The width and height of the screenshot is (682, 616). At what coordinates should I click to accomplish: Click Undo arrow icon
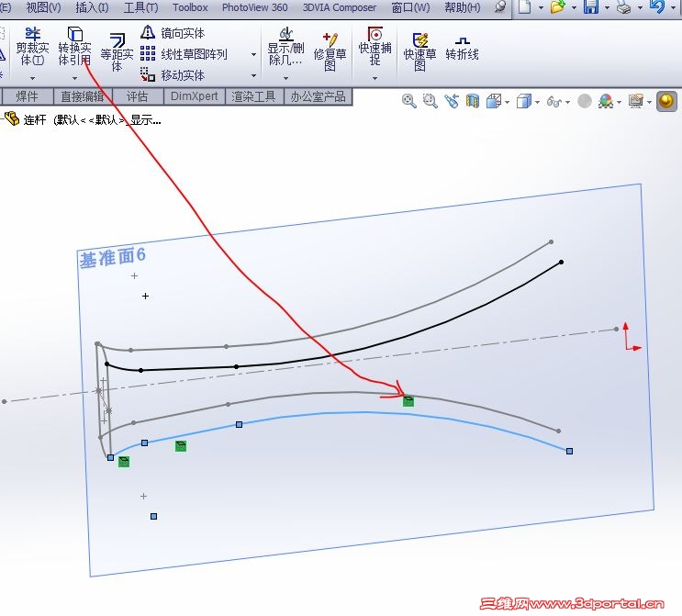click(x=657, y=6)
